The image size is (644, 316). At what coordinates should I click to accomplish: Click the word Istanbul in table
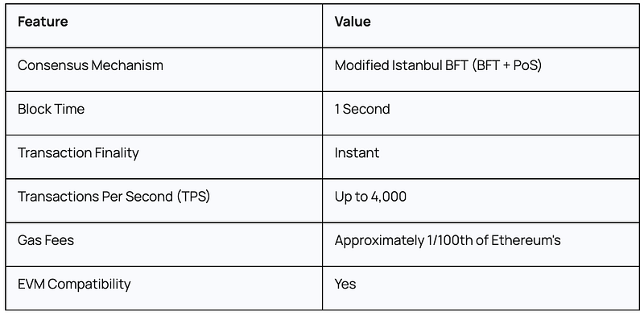point(419,65)
